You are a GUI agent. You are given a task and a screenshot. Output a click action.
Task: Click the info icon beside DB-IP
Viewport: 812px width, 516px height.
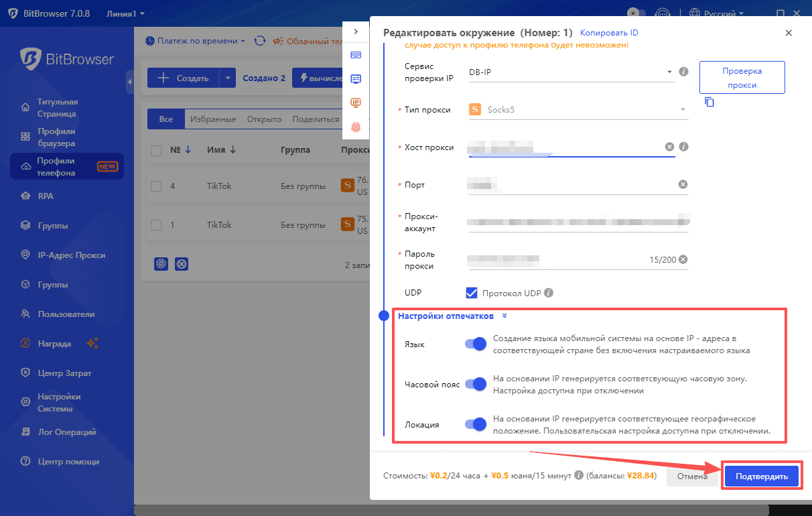click(683, 72)
